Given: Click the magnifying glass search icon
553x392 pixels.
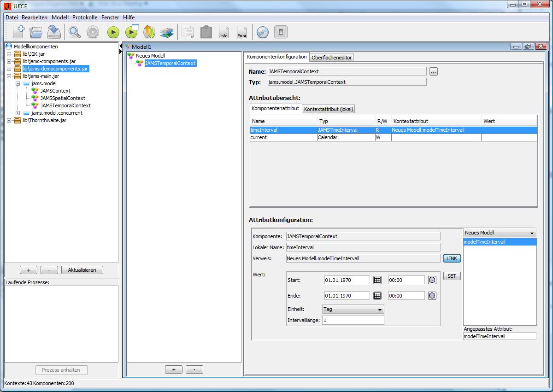Looking at the screenshot, I should pos(74,32).
